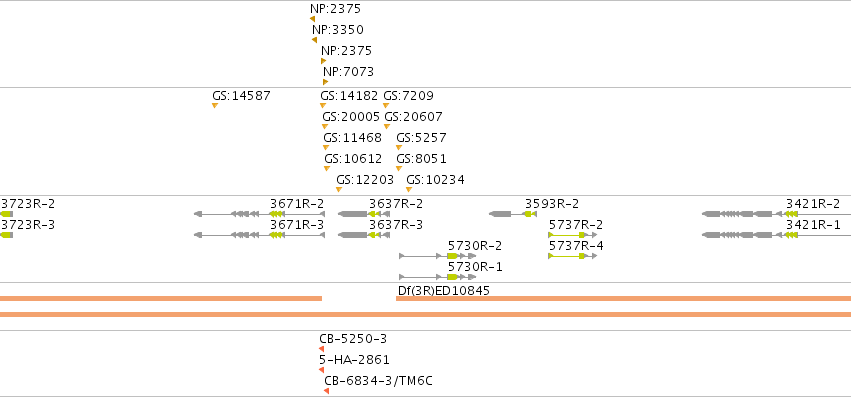
Task: Select the GS:20607 insertion marker
Action: pos(387,127)
